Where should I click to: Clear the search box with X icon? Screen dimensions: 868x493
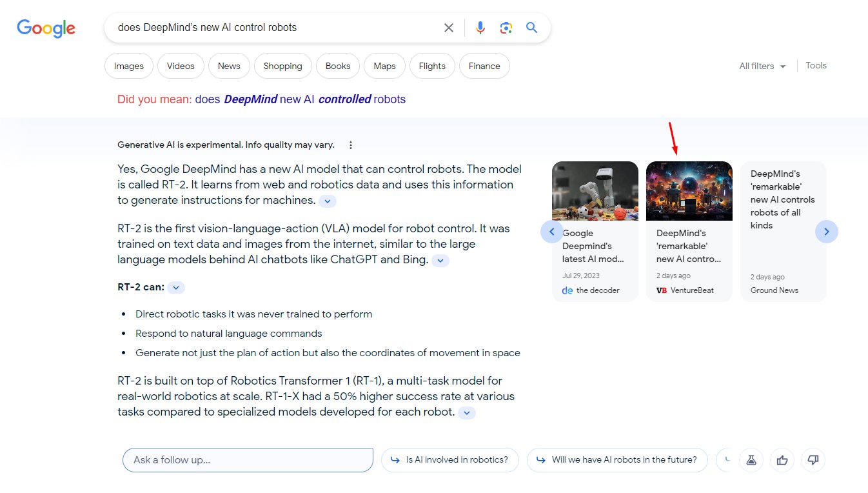click(448, 28)
